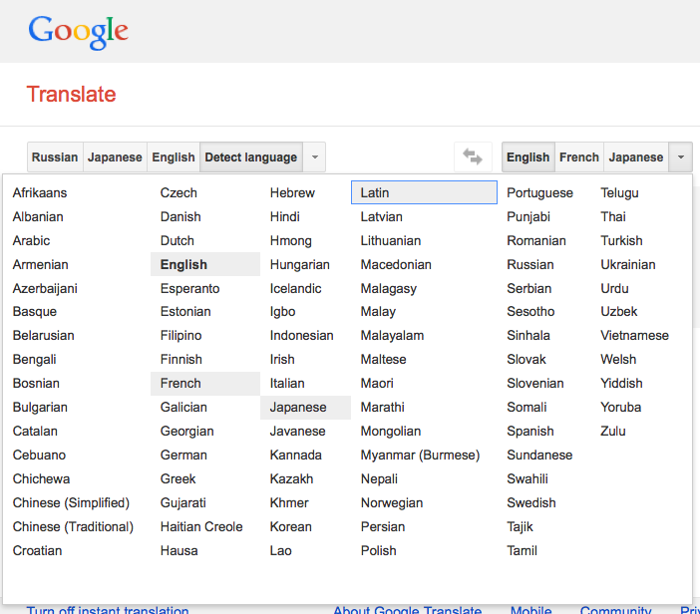Pick Azerbaijani from the language list

point(45,288)
